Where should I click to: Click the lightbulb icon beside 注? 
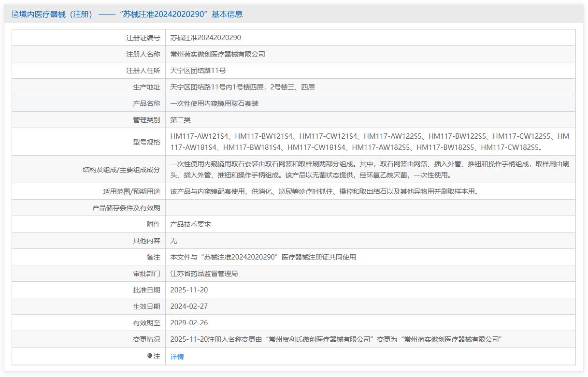(x=150, y=357)
